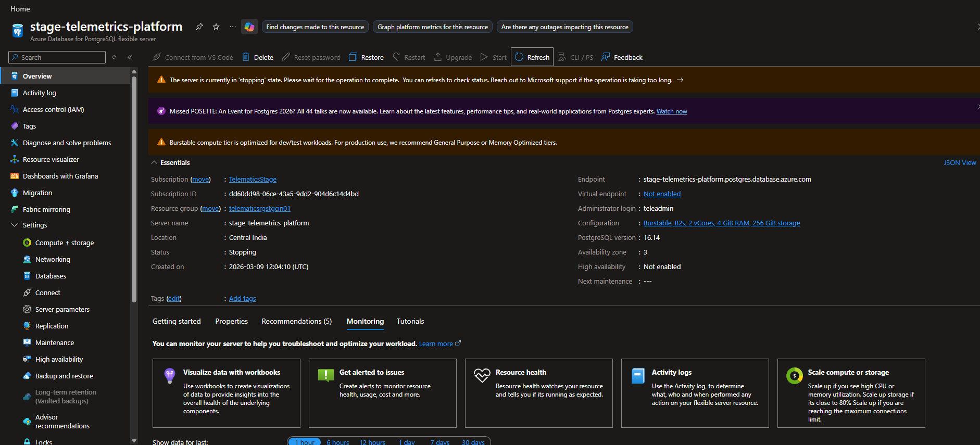The image size is (980, 445).
Task: Select the 30 days time range
Action: coord(473,442)
